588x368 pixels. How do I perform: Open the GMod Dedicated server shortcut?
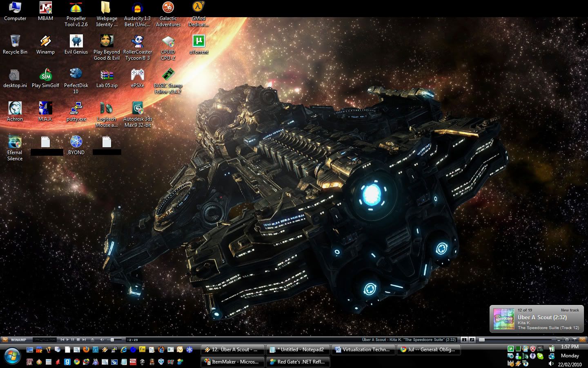pos(198,14)
